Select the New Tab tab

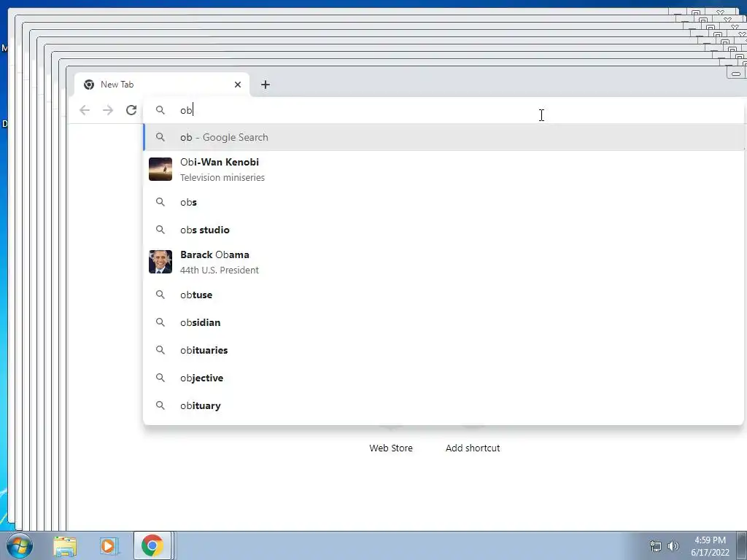point(162,85)
